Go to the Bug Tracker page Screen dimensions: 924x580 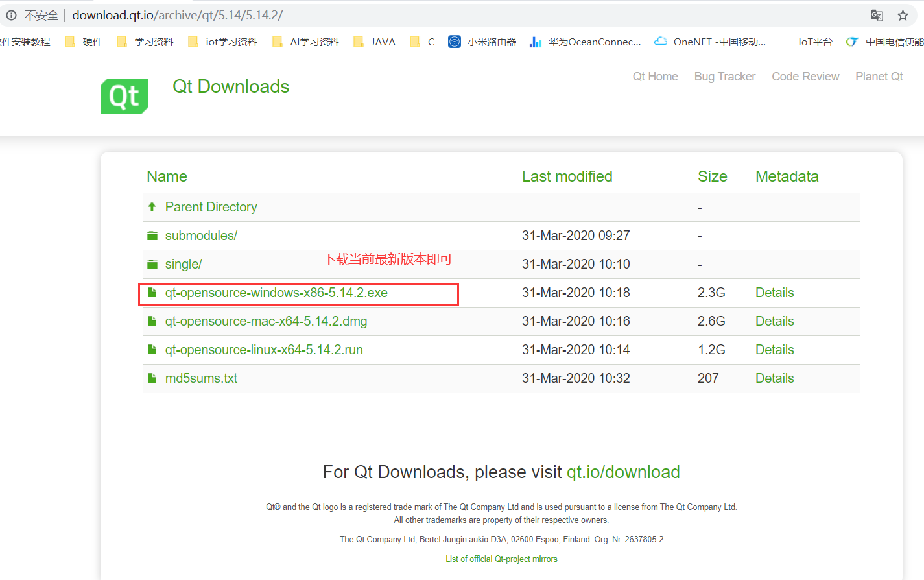pyautogui.click(x=724, y=76)
